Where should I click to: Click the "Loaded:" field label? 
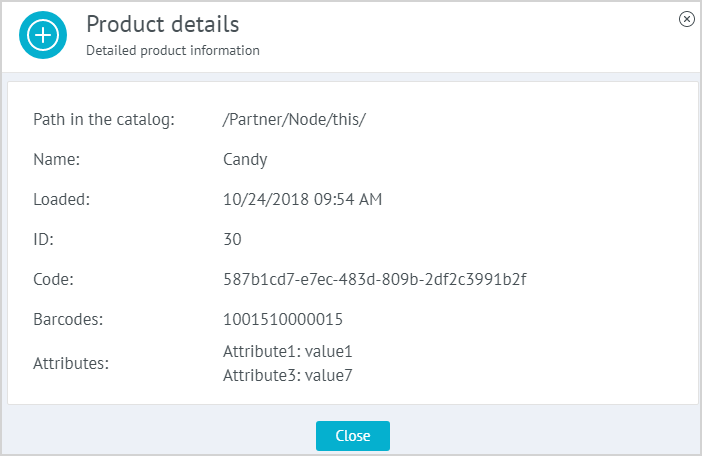click(62, 199)
